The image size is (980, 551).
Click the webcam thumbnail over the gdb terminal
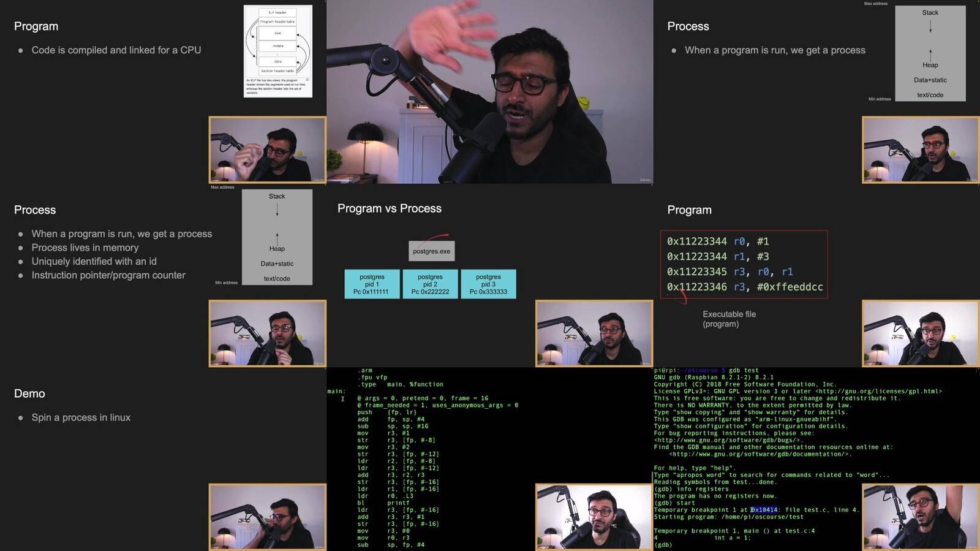click(x=921, y=517)
